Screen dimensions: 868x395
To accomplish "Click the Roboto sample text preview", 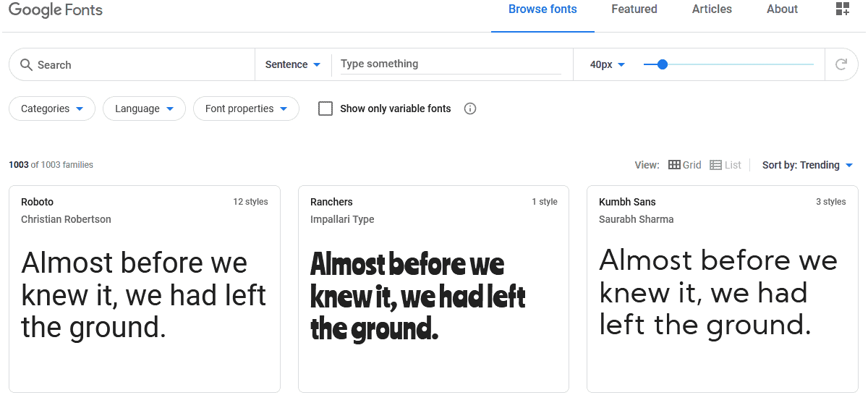I will coord(144,294).
